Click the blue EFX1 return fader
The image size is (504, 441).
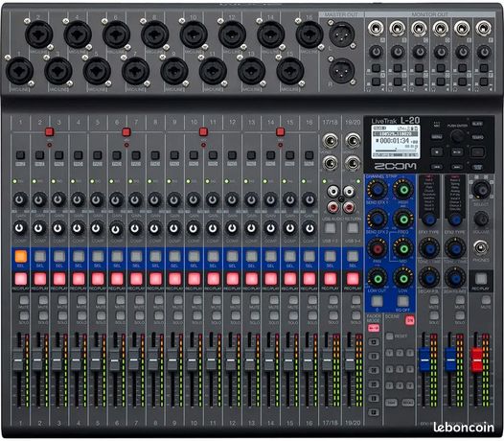[x=424, y=360]
